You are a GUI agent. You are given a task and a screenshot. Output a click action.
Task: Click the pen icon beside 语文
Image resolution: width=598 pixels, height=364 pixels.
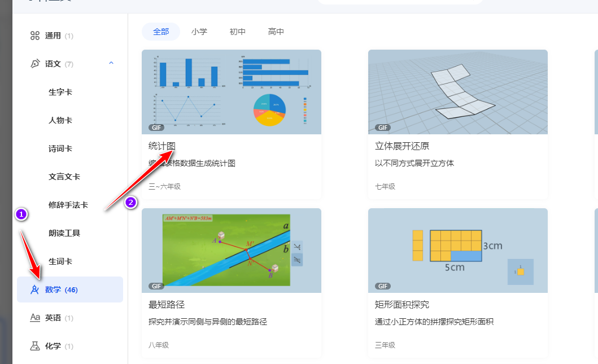pyautogui.click(x=34, y=63)
